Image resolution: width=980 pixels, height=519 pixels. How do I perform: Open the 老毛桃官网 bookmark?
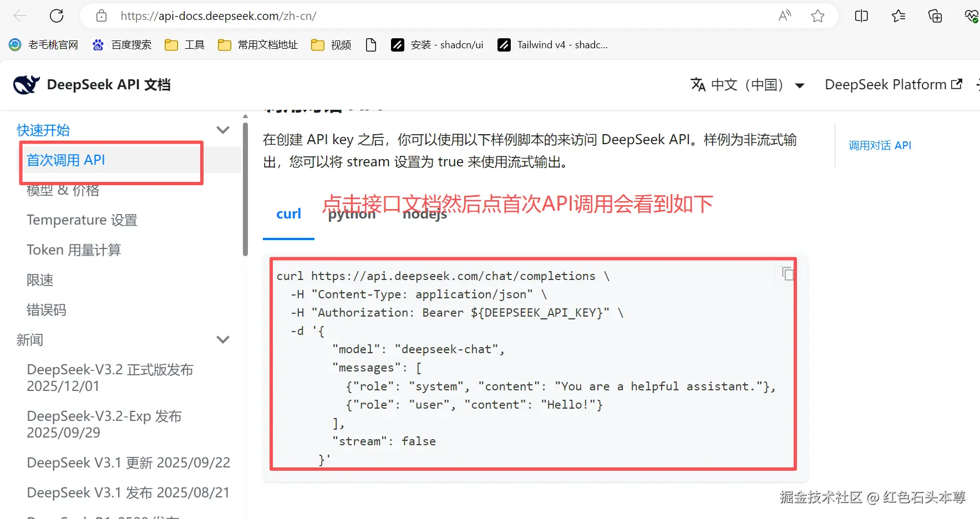(x=44, y=45)
